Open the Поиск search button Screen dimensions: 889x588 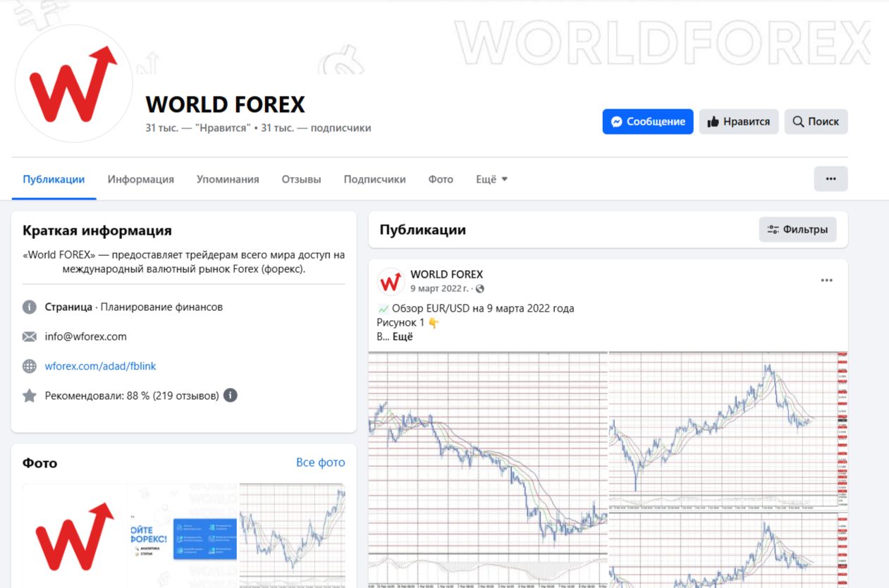[816, 121]
